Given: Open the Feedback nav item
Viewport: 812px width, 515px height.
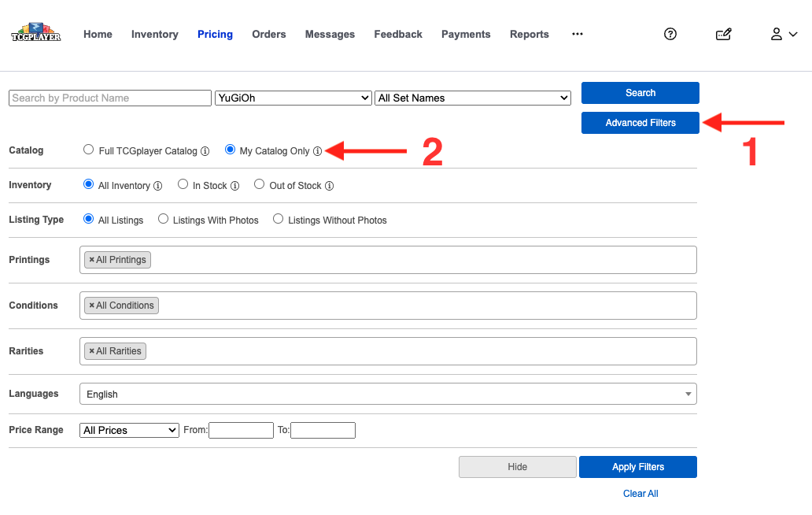Looking at the screenshot, I should coord(398,34).
